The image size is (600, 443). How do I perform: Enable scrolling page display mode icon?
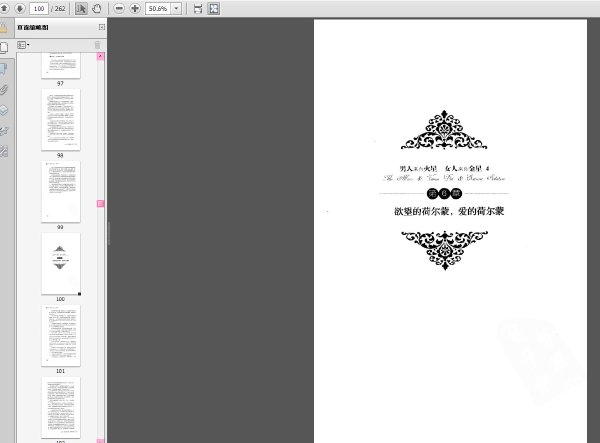pyautogui.click(x=198, y=9)
